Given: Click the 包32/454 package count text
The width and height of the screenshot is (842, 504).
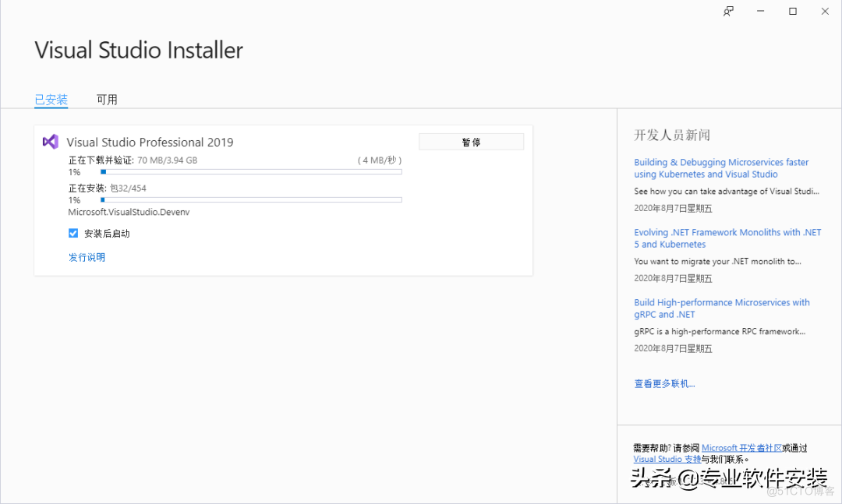Looking at the screenshot, I should pyautogui.click(x=128, y=189).
